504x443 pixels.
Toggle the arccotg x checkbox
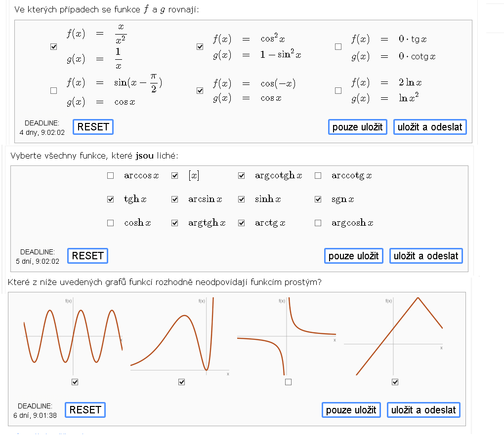tap(318, 176)
